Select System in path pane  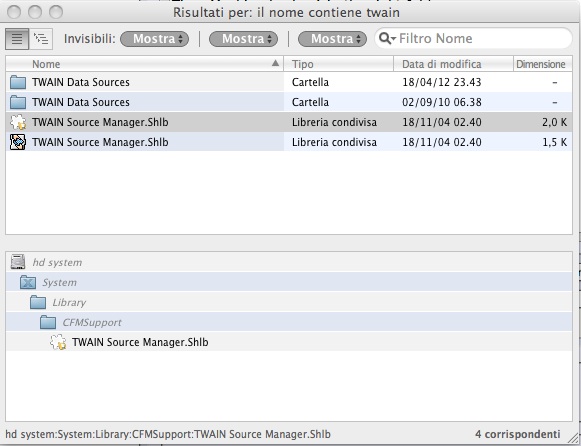point(59,282)
